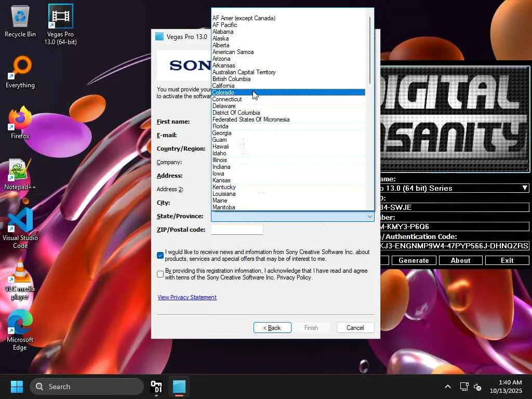Open the clock and date flyout
Viewport: 532px width, 399px height.
(506, 387)
